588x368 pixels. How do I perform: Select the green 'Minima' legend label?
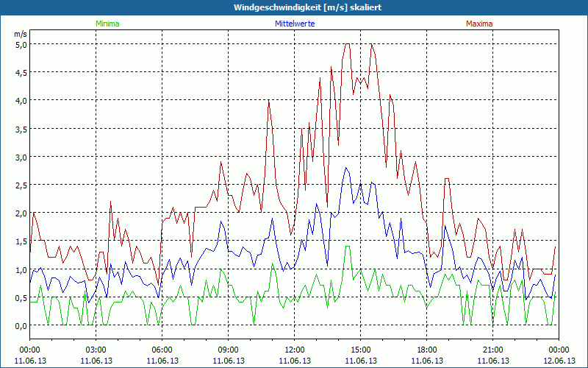click(x=107, y=24)
